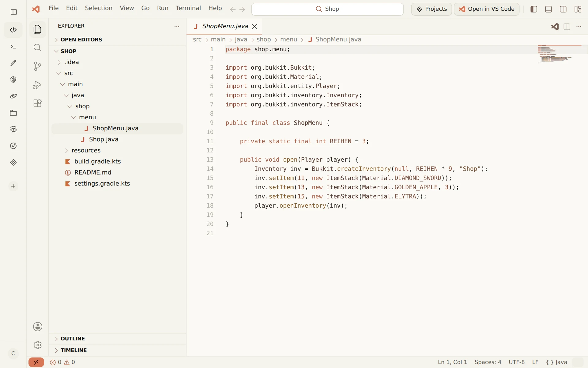
Task: Click the code minimap preview
Action: pos(560,54)
